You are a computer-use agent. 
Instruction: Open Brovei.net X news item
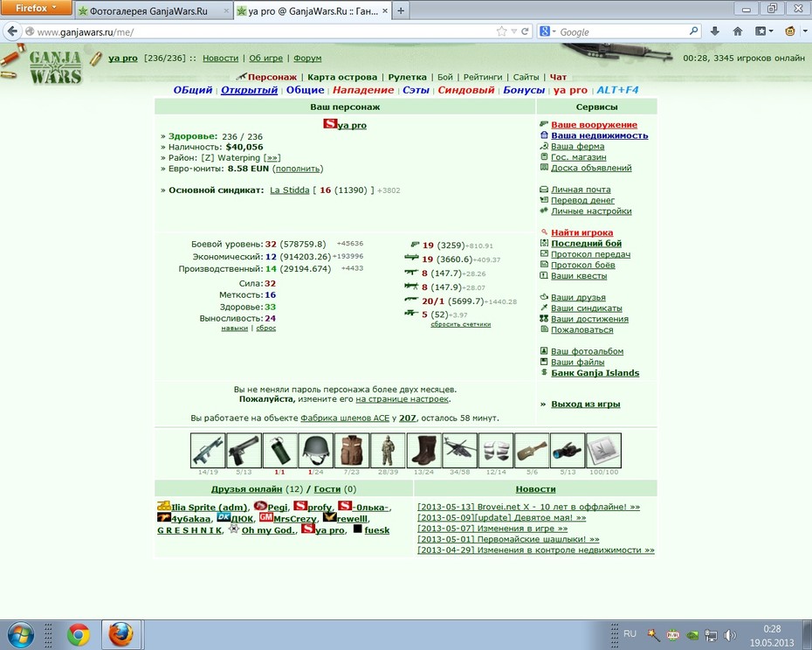[x=529, y=507]
